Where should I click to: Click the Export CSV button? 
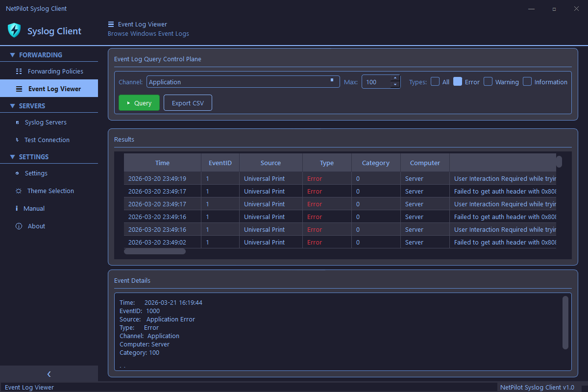click(x=188, y=102)
